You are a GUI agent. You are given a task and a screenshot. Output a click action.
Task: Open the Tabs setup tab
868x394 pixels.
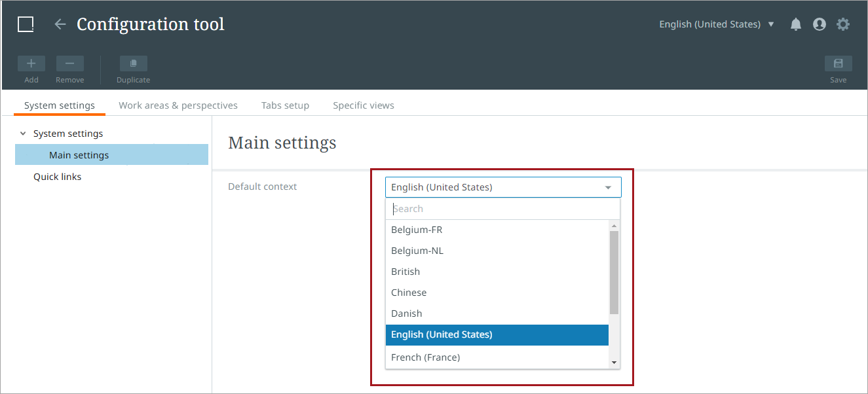pyautogui.click(x=285, y=105)
